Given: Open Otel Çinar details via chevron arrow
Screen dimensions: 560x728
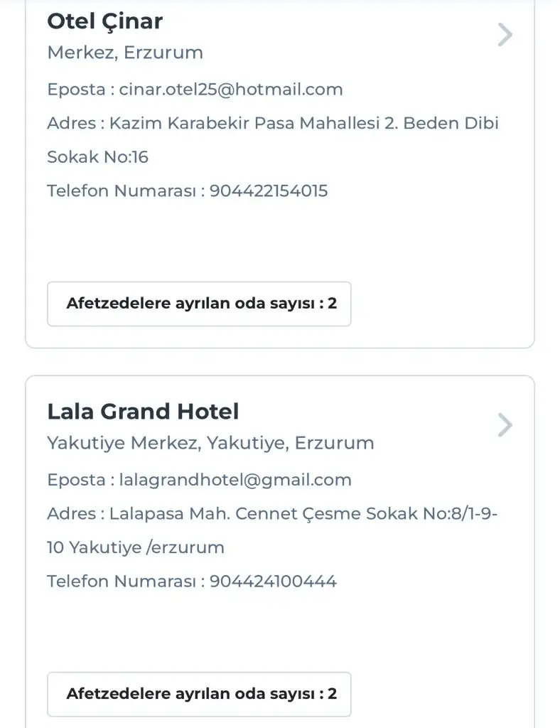Looking at the screenshot, I should [505, 34].
